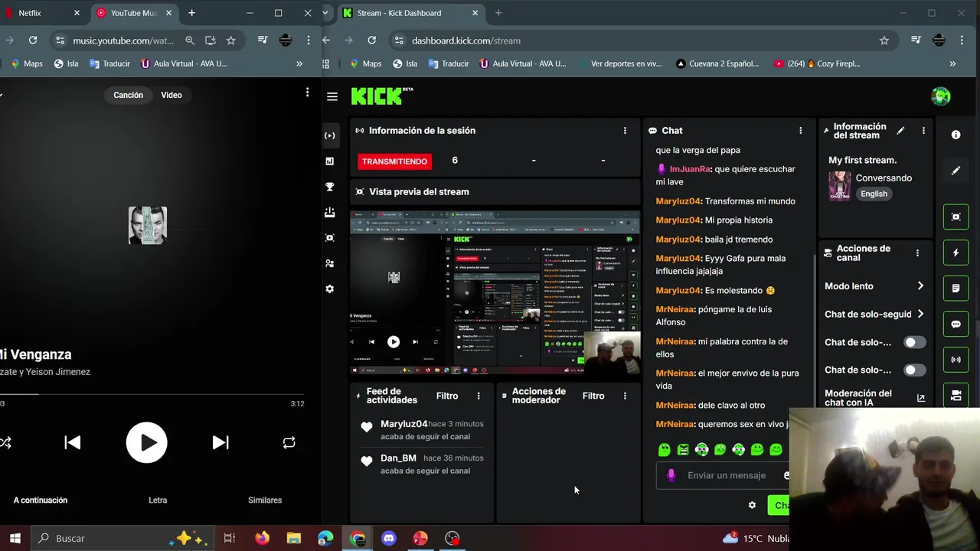Click the English language tag
980x551 pixels.
tap(874, 194)
